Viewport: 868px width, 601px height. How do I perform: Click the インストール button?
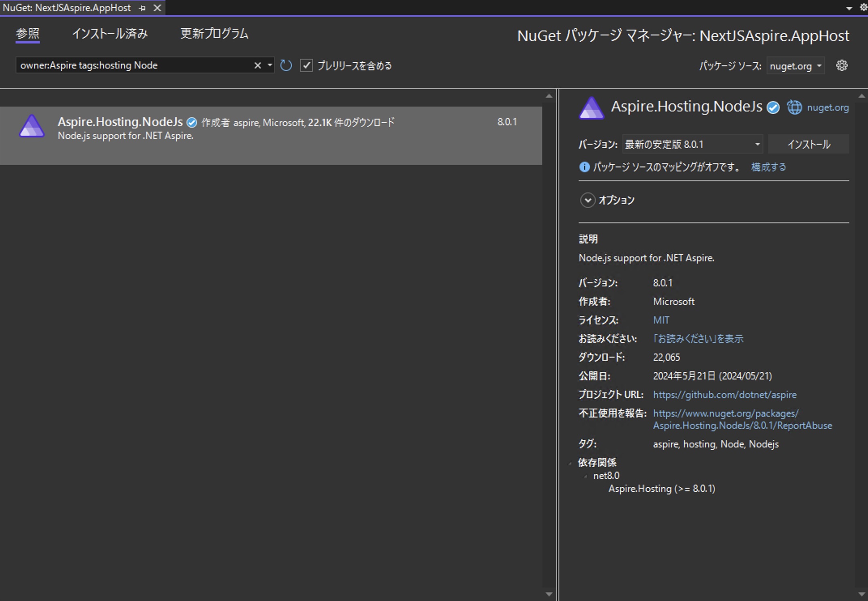(808, 144)
